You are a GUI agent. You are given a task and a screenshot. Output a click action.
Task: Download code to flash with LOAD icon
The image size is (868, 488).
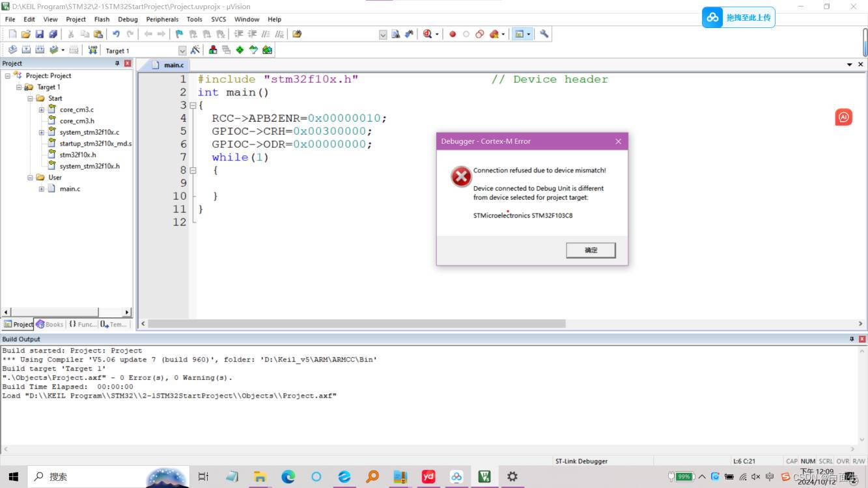pos(92,50)
